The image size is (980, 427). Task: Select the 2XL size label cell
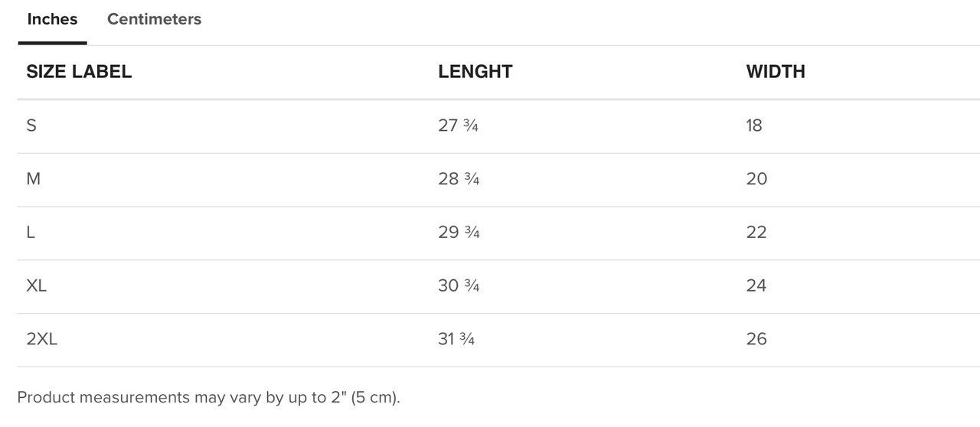click(42, 340)
